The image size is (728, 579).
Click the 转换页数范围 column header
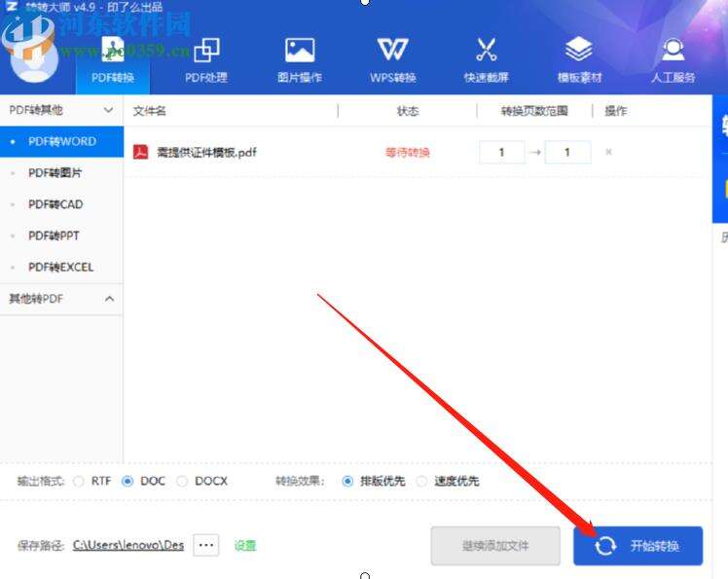tap(534, 111)
